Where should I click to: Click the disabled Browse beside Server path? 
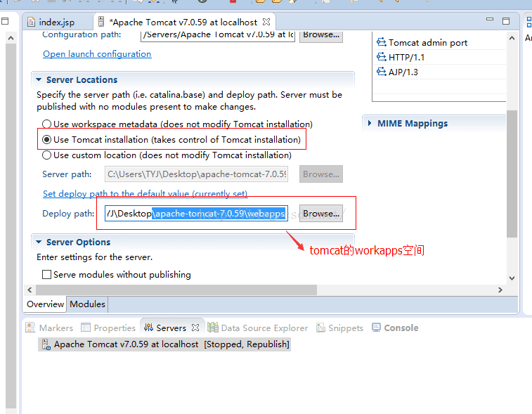[321, 174]
